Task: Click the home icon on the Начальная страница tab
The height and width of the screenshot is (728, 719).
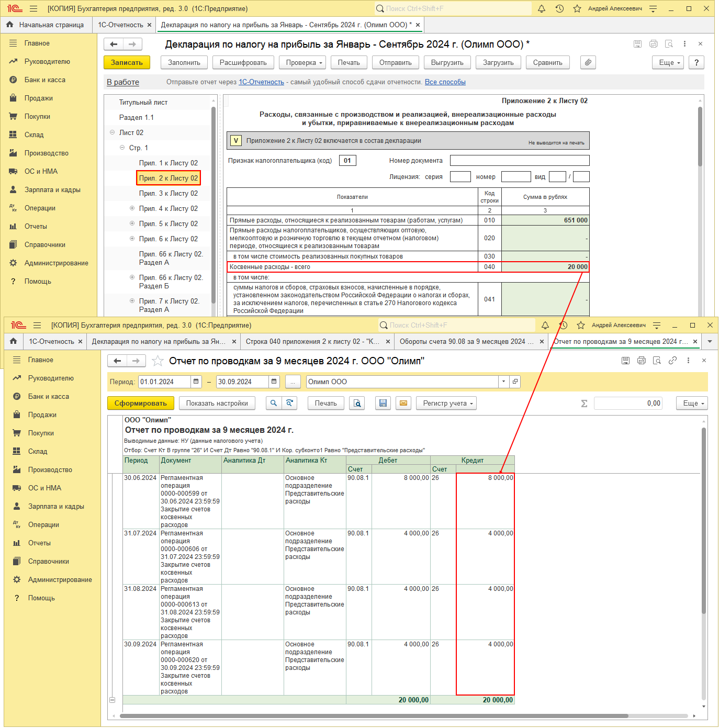Action: click(x=9, y=25)
